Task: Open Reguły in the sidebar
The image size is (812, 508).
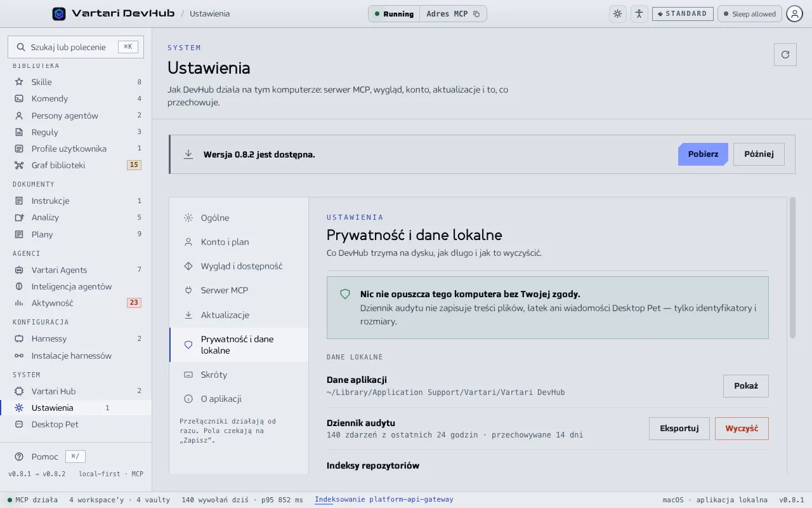Action: [76, 132]
